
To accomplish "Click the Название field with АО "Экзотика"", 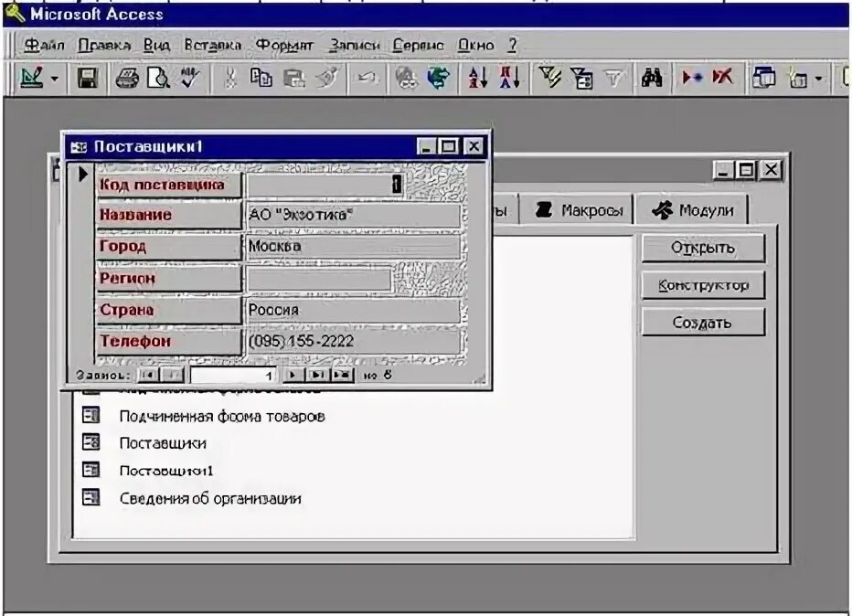I will (354, 215).
